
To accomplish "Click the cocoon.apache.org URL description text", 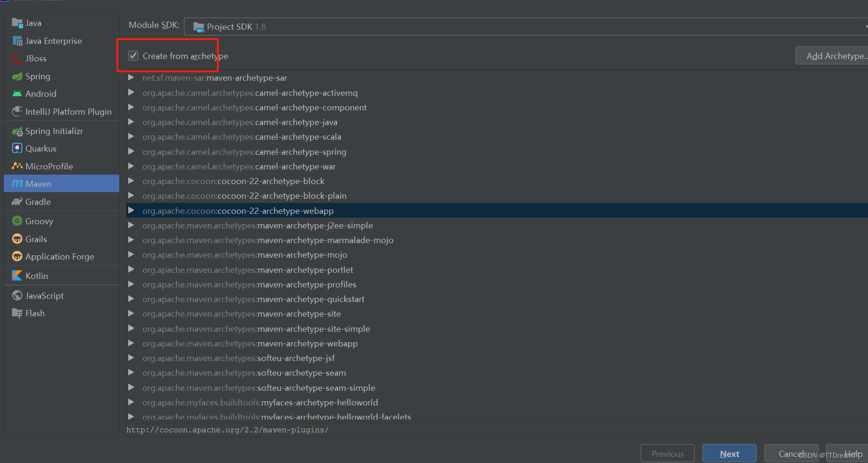I will pyautogui.click(x=227, y=430).
